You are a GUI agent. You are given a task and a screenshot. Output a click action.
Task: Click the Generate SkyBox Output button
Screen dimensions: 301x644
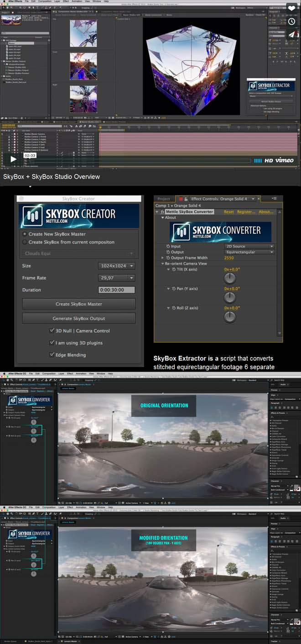click(78, 318)
